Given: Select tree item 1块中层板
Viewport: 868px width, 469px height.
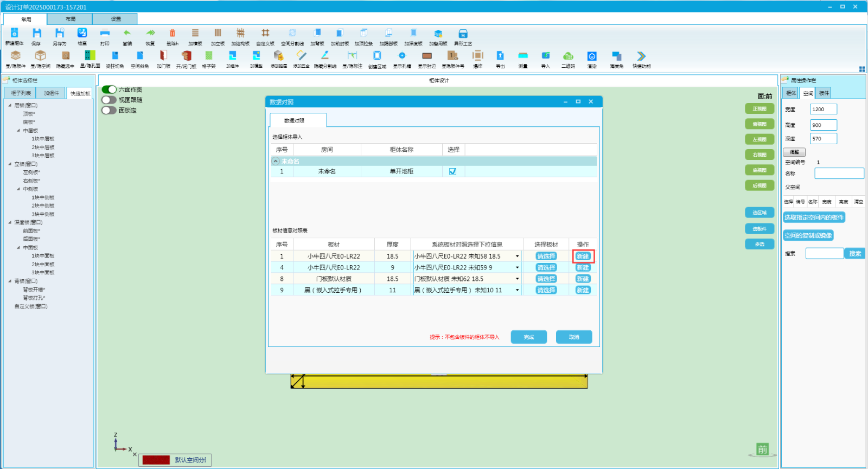Looking at the screenshot, I should coord(43,139).
